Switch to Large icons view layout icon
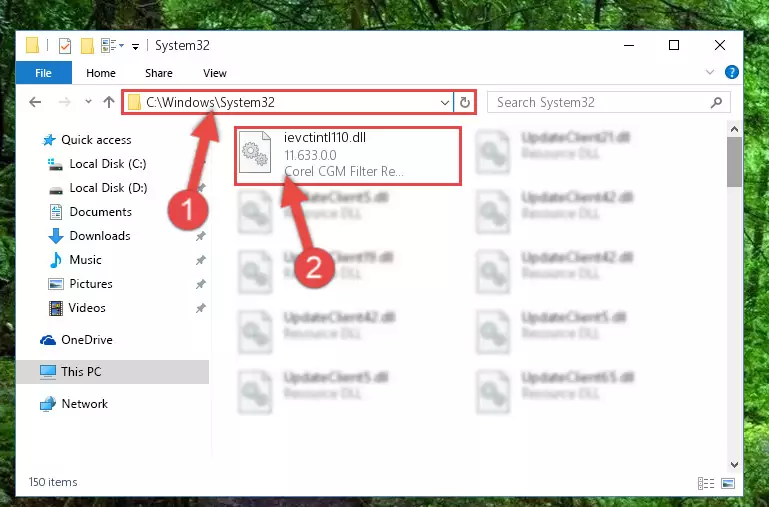 click(728, 483)
